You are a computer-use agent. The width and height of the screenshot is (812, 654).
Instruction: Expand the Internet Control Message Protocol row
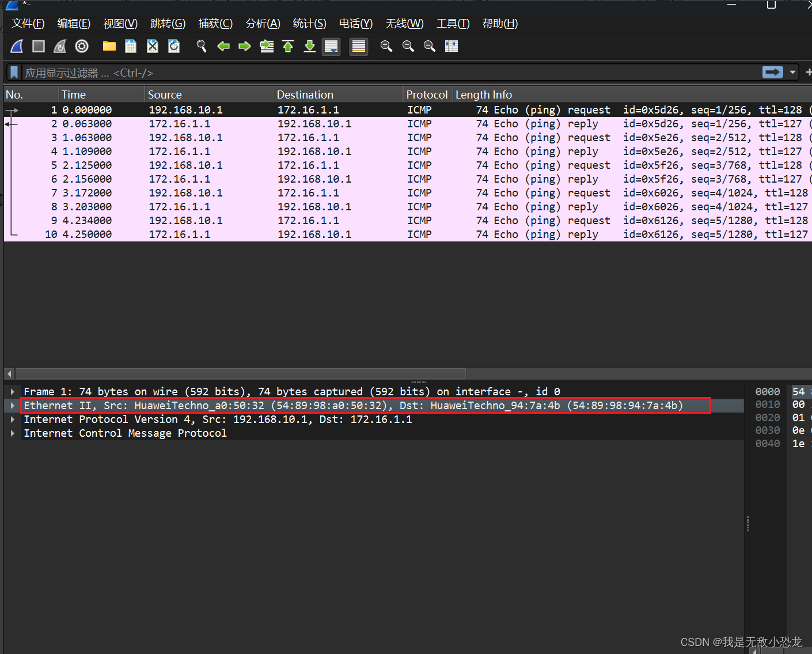(x=12, y=433)
